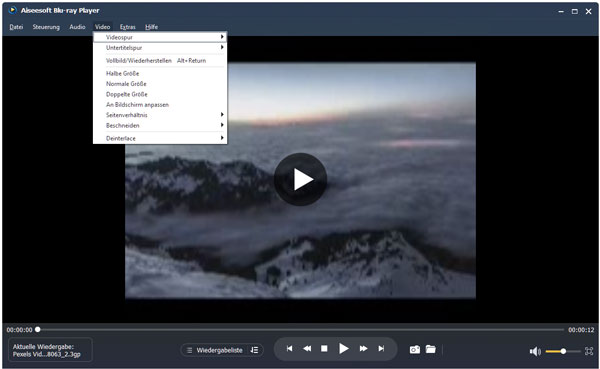The width and height of the screenshot is (600, 369).
Task: Select Vollbild/Wiederherstellen menu entry
Action: pyautogui.click(x=160, y=60)
